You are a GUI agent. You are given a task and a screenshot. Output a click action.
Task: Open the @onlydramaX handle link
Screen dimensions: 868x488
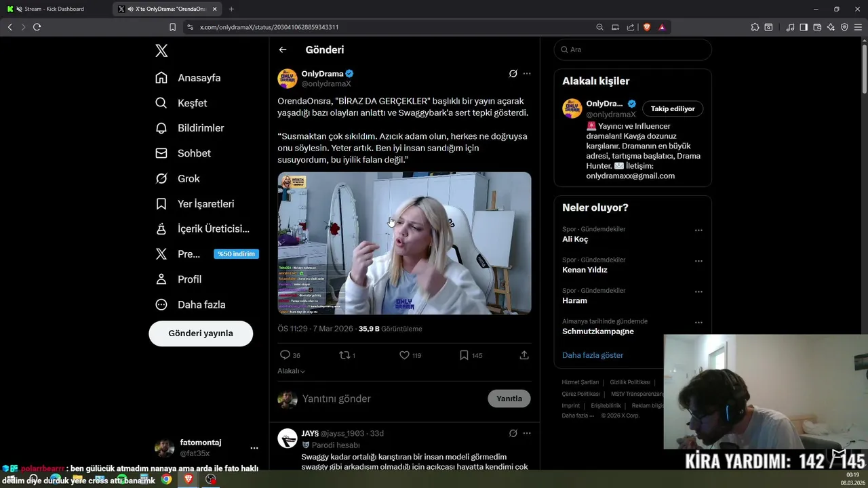(x=326, y=84)
